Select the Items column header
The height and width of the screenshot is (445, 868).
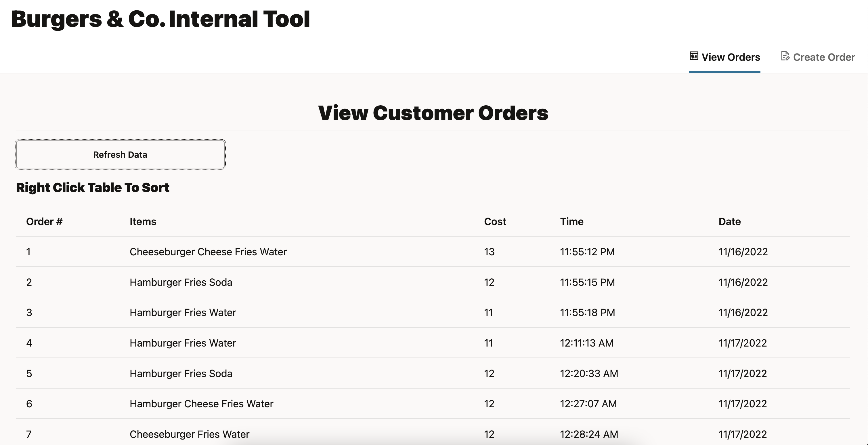click(x=143, y=221)
